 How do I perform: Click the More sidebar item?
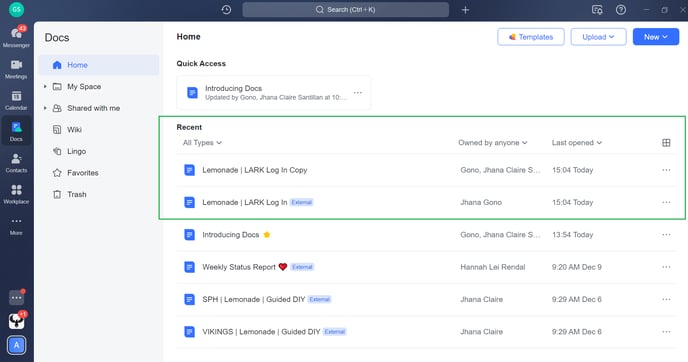click(x=16, y=226)
